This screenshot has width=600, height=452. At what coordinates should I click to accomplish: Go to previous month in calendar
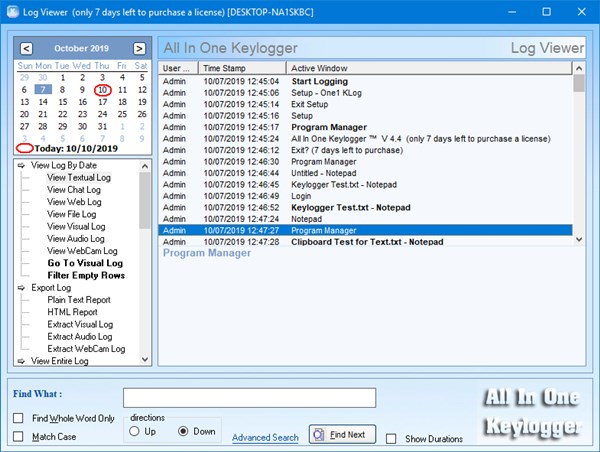pyautogui.click(x=26, y=49)
